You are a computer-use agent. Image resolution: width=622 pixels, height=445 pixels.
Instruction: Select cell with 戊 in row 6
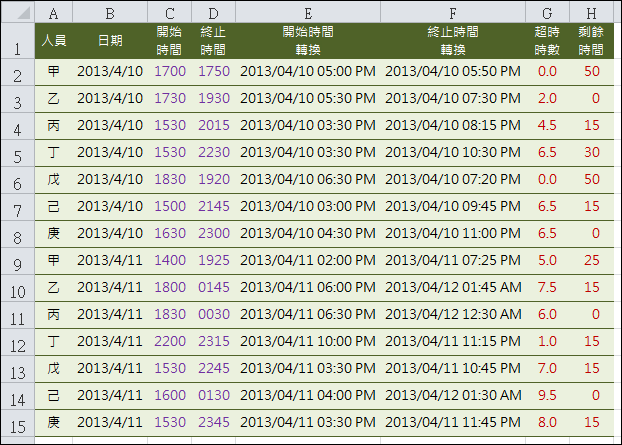tap(54, 180)
